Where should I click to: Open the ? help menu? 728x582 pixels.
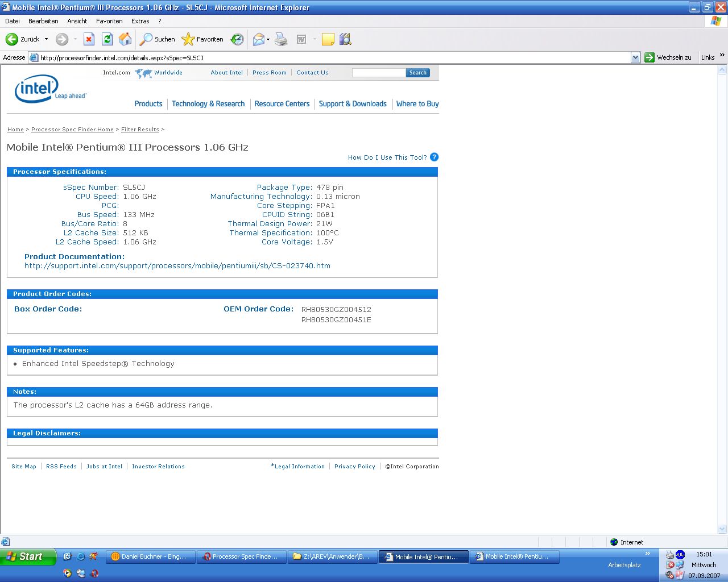(x=160, y=21)
